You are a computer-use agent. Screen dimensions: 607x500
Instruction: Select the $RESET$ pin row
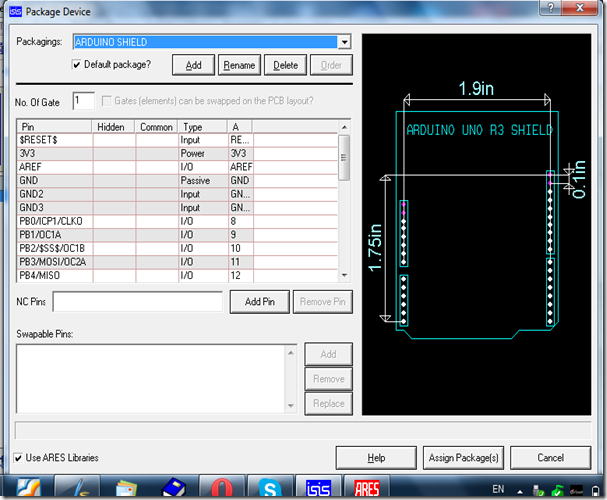click(x=177, y=140)
